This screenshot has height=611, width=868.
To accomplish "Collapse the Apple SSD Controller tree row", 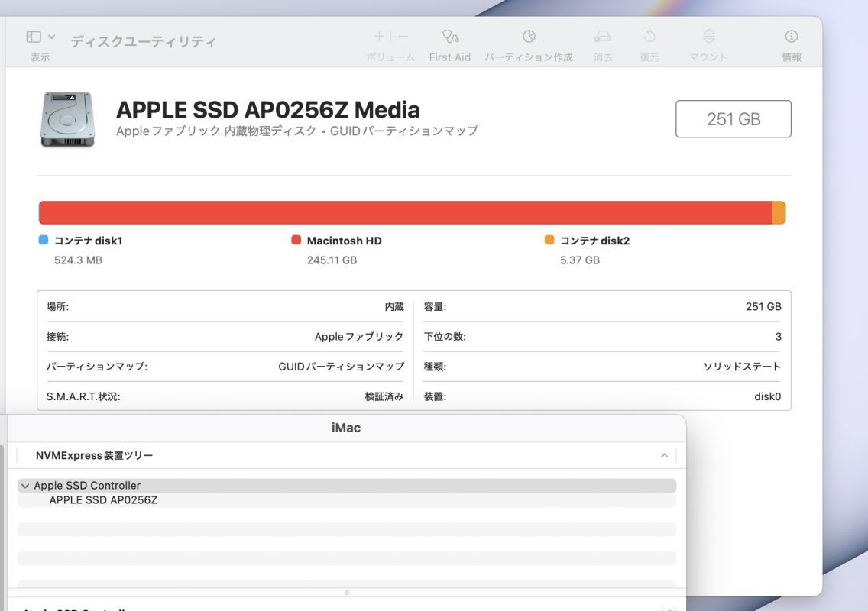I will click(25, 486).
